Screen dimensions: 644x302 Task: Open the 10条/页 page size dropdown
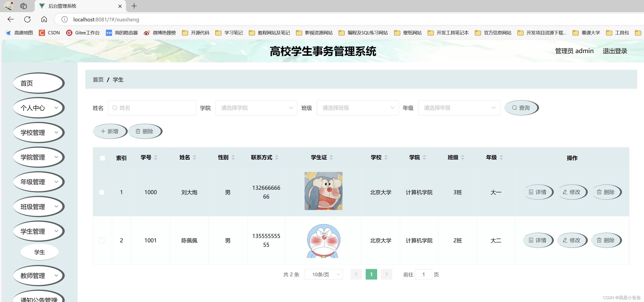(x=324, y=274)
